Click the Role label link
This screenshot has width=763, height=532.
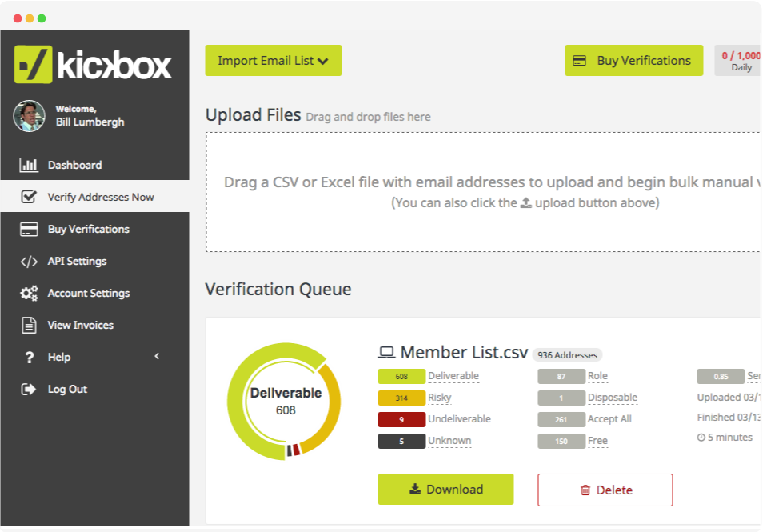click(597, 376)
